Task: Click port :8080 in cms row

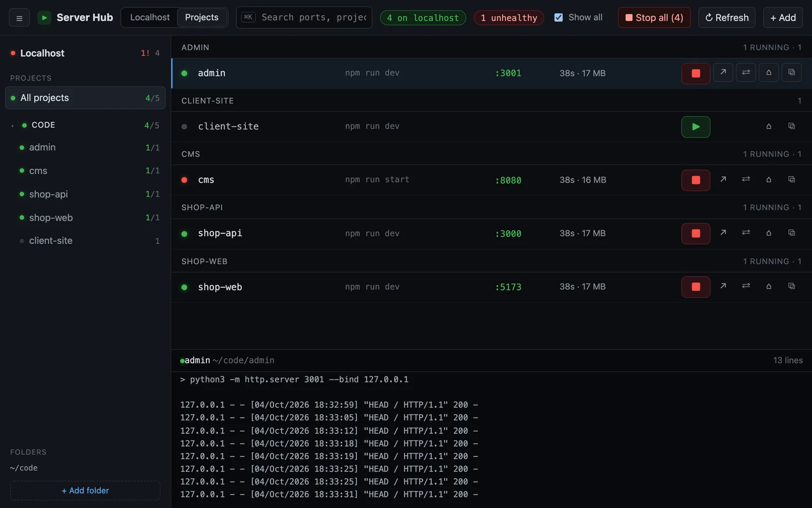Action: 508,180
